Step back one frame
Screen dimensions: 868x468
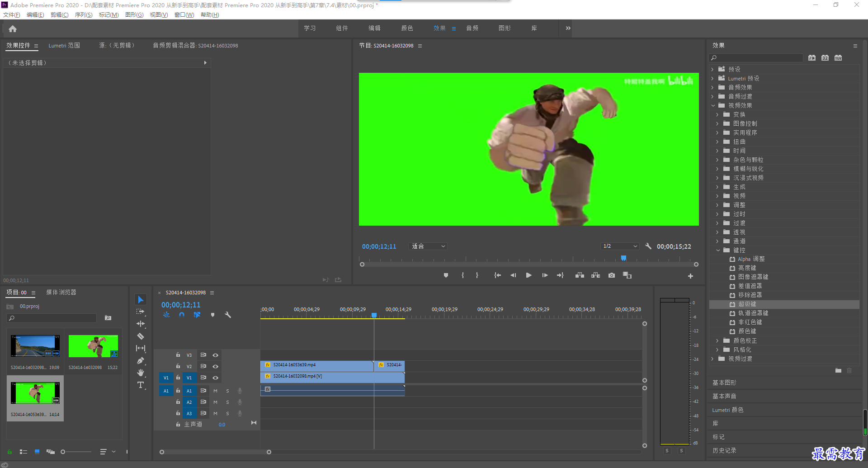513,275
